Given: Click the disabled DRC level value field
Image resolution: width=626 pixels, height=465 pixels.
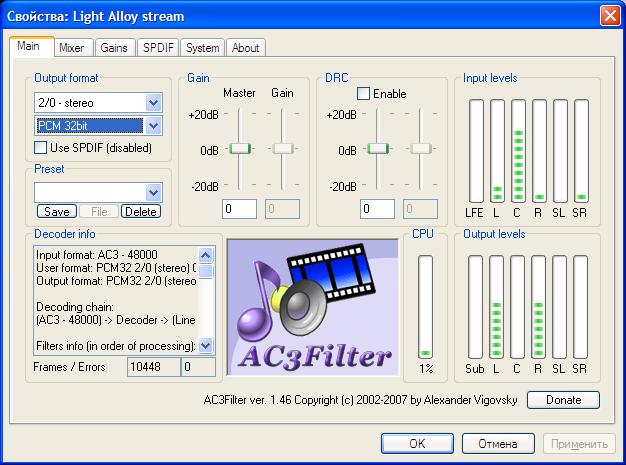Looking at the screenshot, I should [420, 209].
